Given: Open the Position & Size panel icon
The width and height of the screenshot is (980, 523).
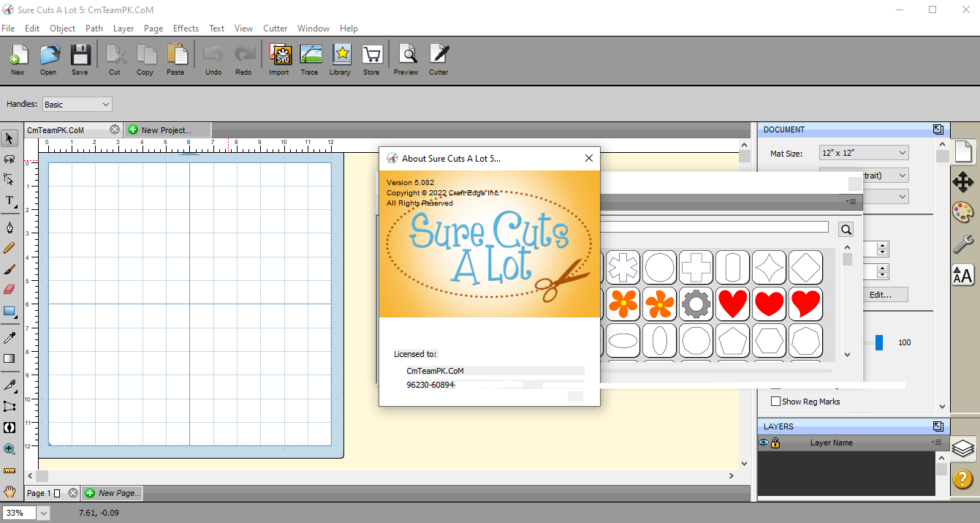Looking at the screenshot, I should pyautogui.click(x=963, y=182).
